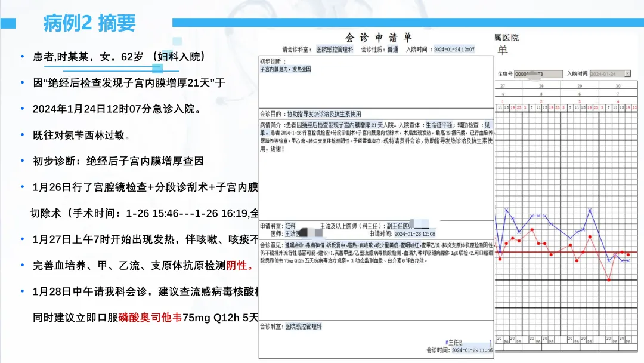
Task: Click the line 2024年1月24日12时07分急诊入院
Action: click(x=117, y=109)
